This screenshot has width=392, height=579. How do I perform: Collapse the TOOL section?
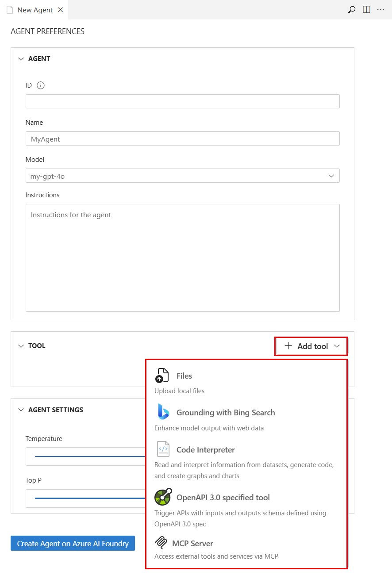coord(21,346)
